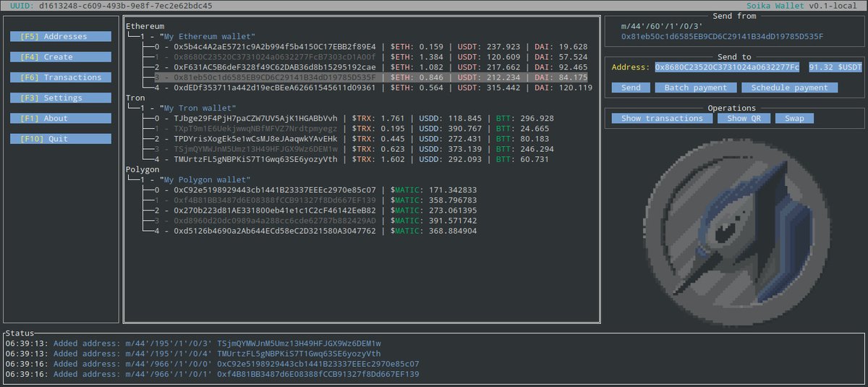Click $MATIC balance 273.061395

(x=453, y=210)
